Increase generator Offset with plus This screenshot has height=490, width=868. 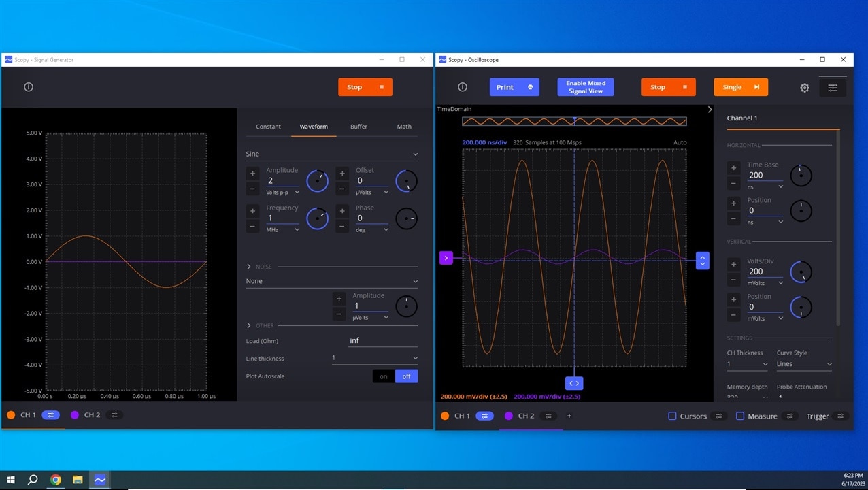click(342, 174)
